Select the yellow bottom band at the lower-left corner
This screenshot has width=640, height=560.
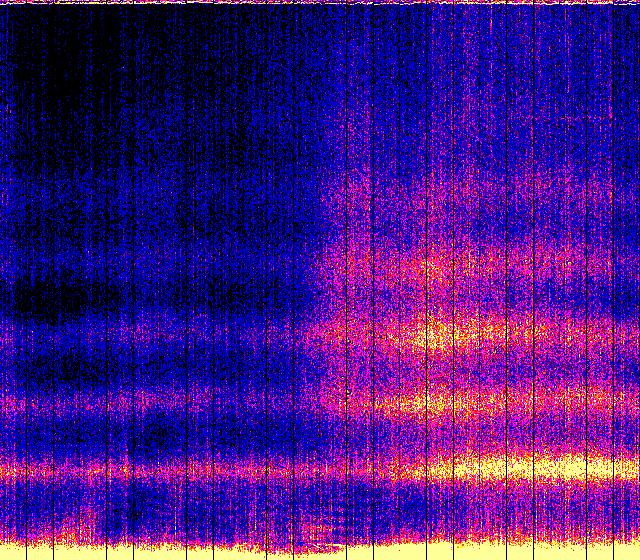click(x=20, y=552)
